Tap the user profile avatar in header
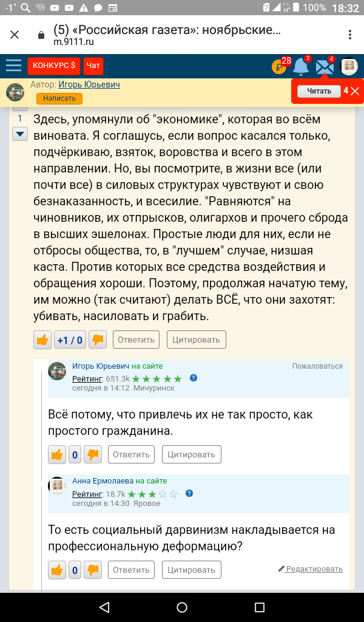The image size is (364, 622). 349,66
